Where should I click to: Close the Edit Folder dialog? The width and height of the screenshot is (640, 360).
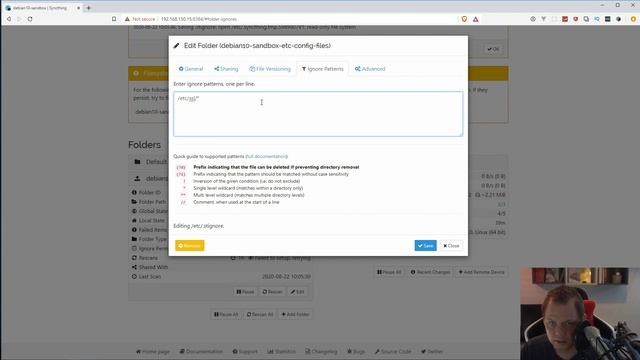(451, 246)
